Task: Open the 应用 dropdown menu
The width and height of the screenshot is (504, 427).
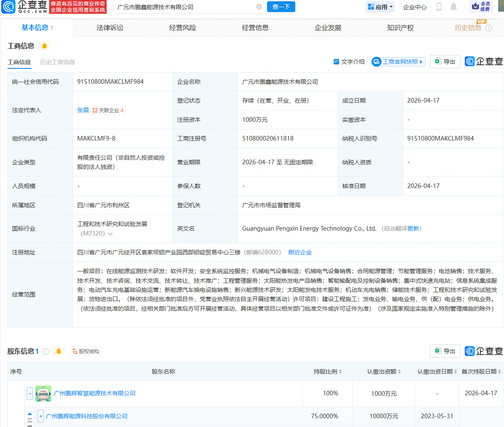Action: pos(380,7)
